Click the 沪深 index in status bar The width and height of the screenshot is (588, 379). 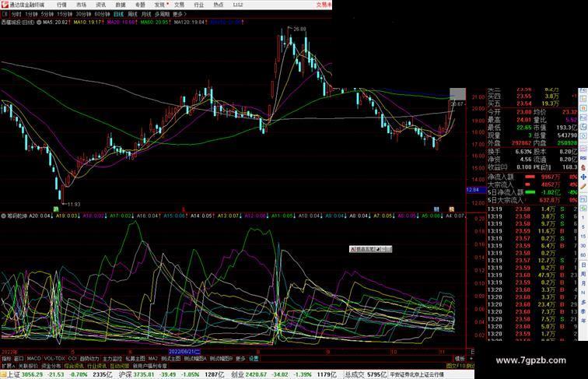click(125, 374)
